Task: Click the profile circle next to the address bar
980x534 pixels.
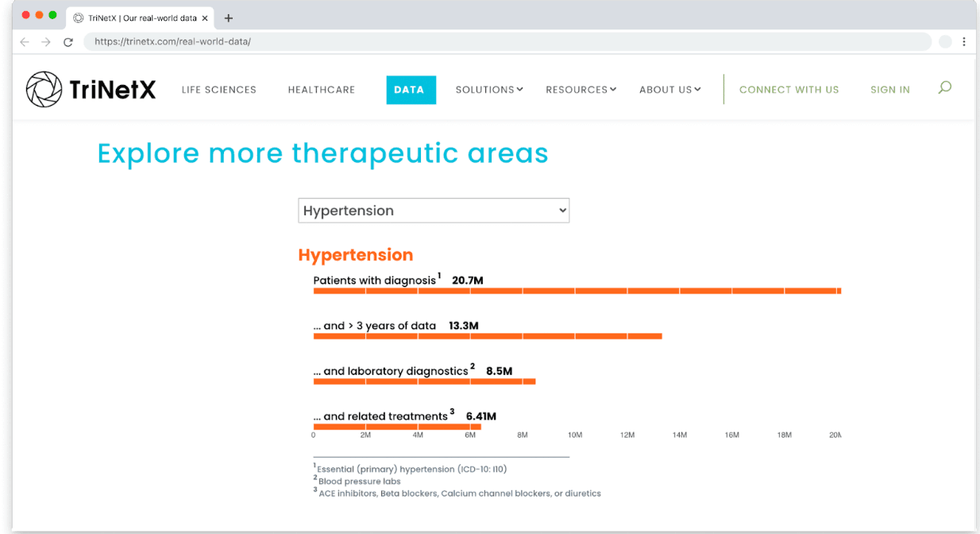Action: click(944, 41)
